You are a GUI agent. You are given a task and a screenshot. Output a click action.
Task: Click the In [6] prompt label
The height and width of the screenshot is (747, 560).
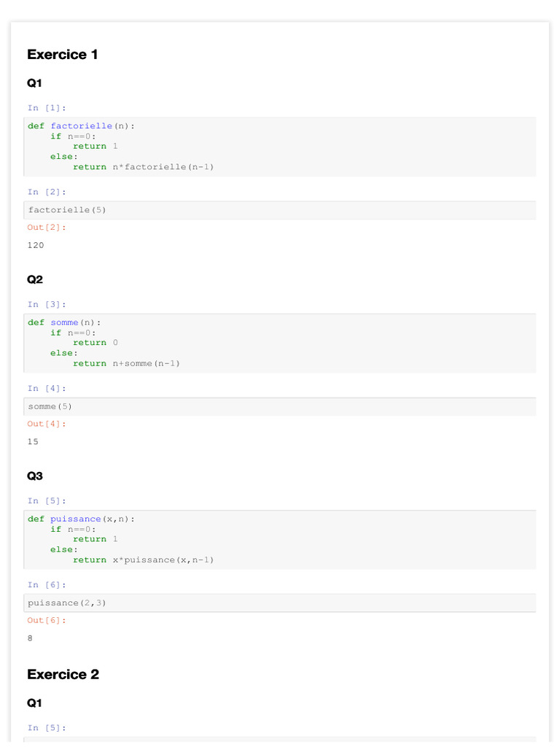pyautogui.click(x=47, y=585)
